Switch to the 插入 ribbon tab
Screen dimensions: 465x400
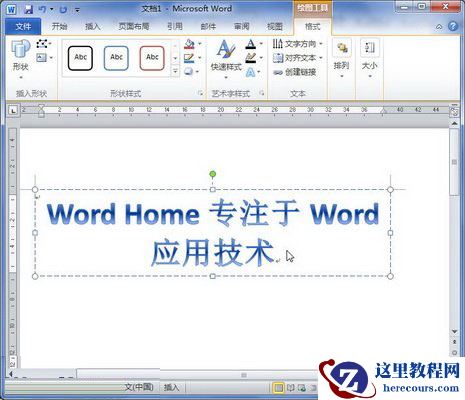93,26
